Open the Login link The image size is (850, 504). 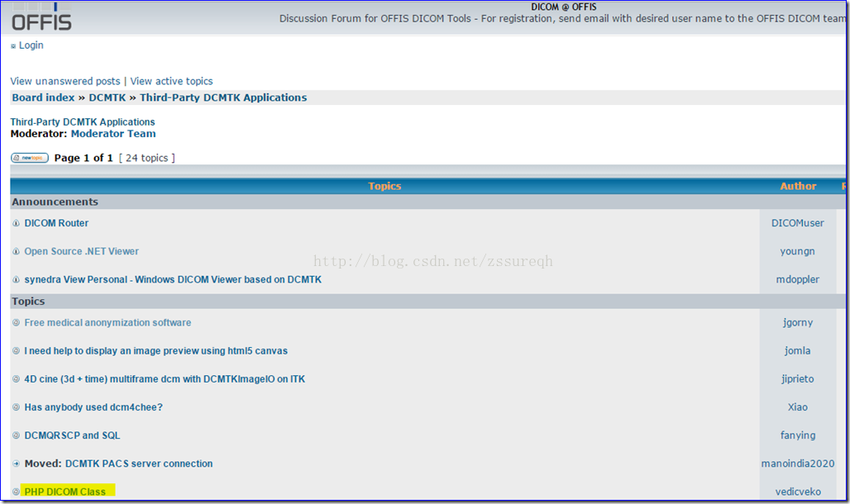pos(31,45)
